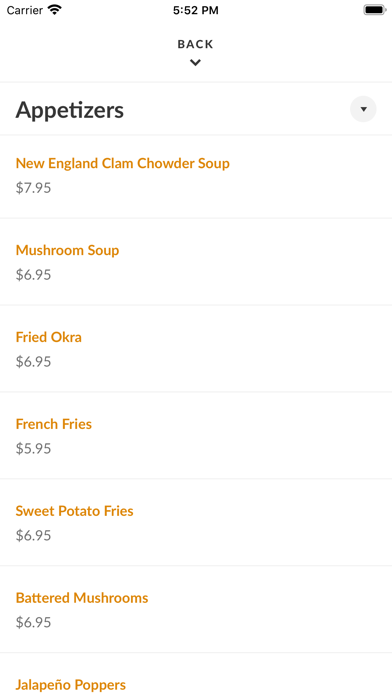Tap the $7.95 price under Clam Chowder
This screenshot has width=392, height=696.
click(x=33, y=188)
